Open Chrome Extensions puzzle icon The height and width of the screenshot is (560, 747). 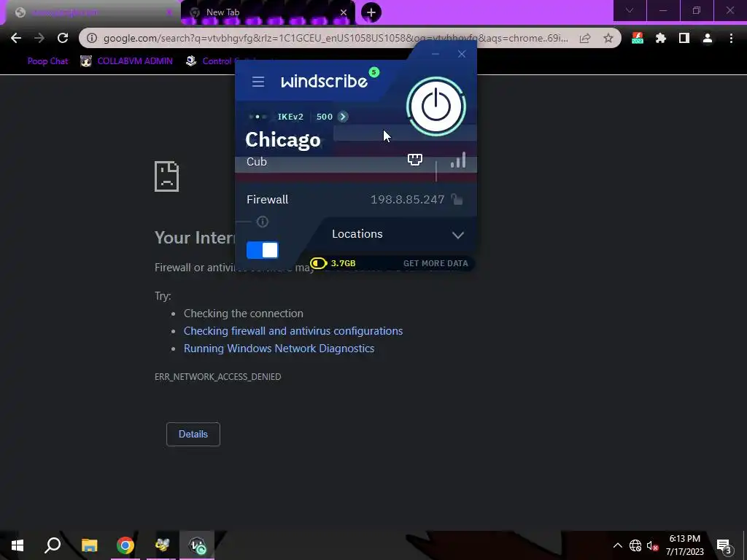(x=661, y=38)
